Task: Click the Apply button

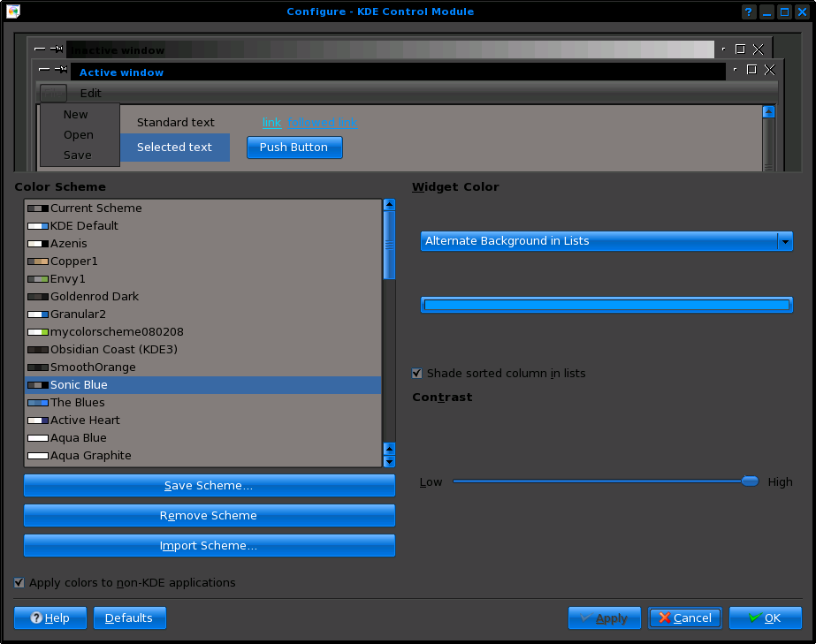Action: click(x=605, y=618)
